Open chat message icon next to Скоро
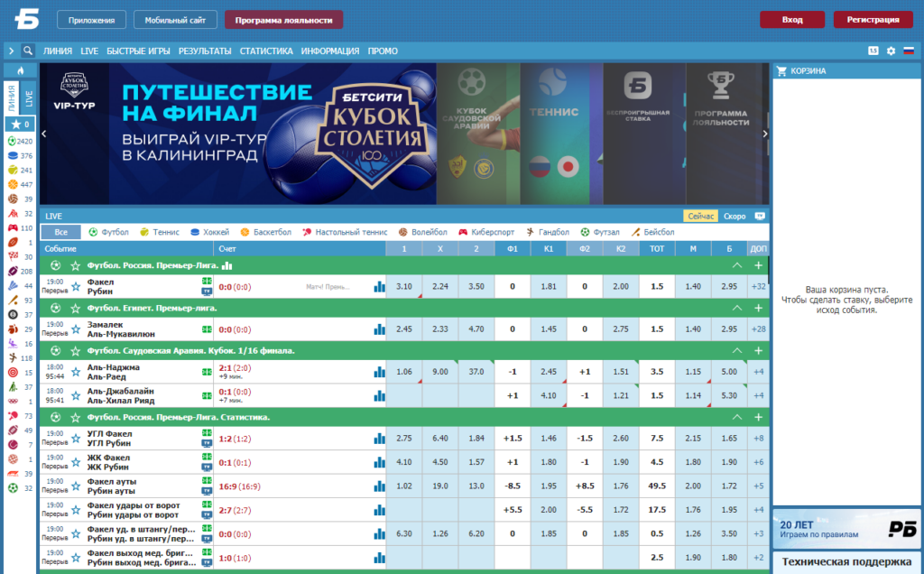The image size is (924, 574). coord(760,217)
